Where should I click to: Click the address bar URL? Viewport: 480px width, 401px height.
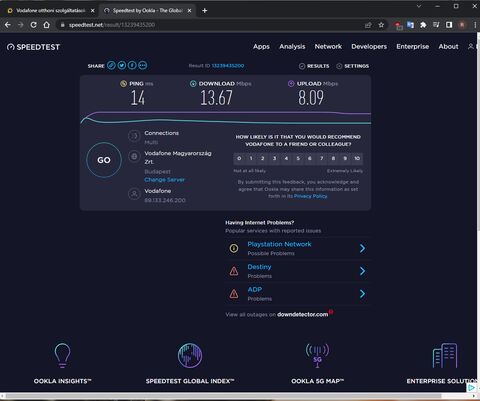[112, 25]
